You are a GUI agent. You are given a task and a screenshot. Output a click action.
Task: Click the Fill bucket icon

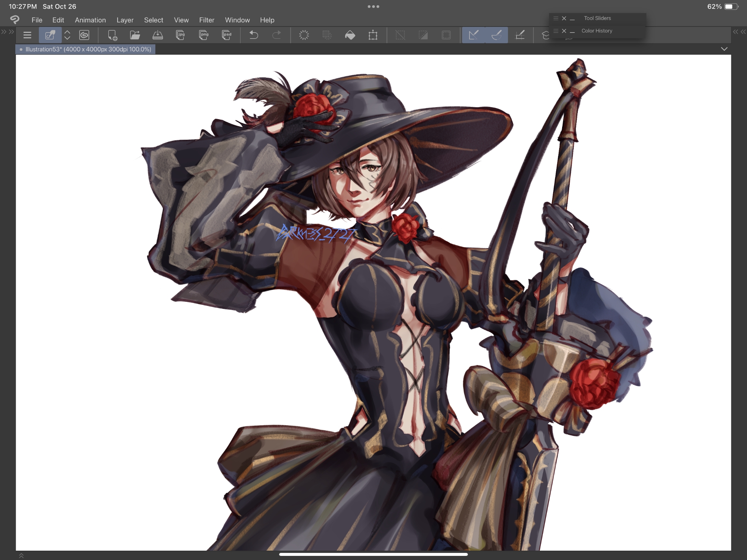tap(350, 35)
